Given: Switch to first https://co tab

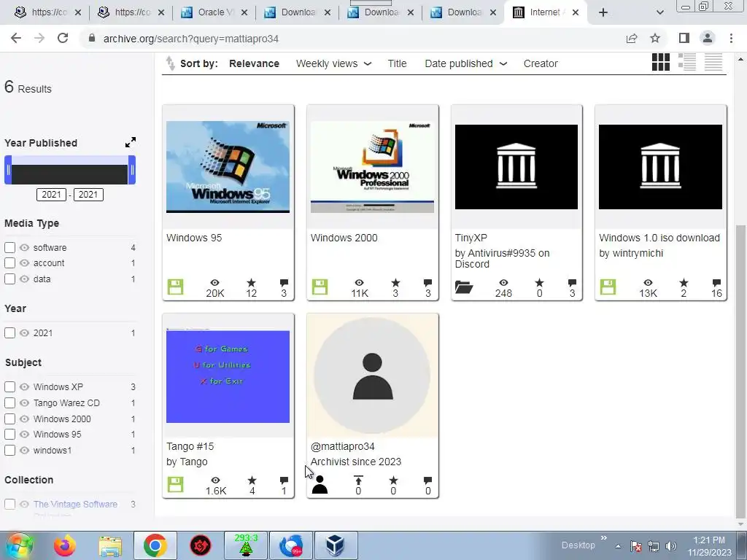Looking at the screenshot, I should click(x=47, y=12).
